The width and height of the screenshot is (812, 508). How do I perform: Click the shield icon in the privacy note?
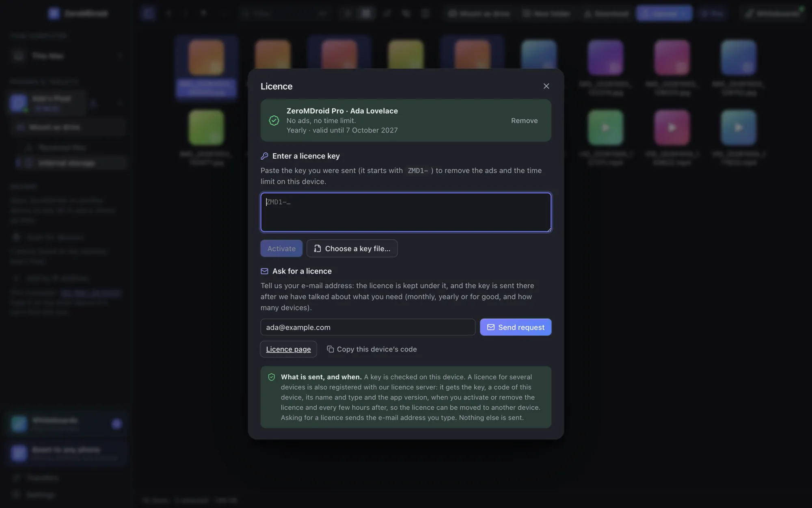272,377
